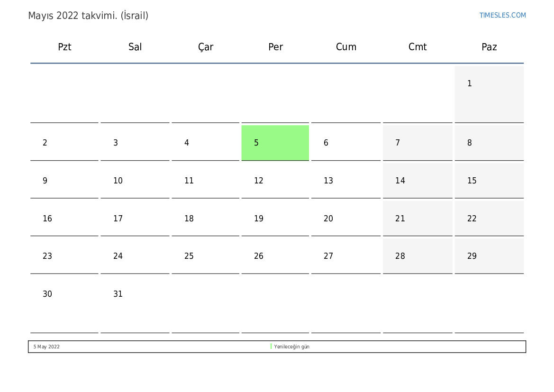This screenshot has height=392, width=554.
Task: Click day 17 in the calendar
Action: 135,219
